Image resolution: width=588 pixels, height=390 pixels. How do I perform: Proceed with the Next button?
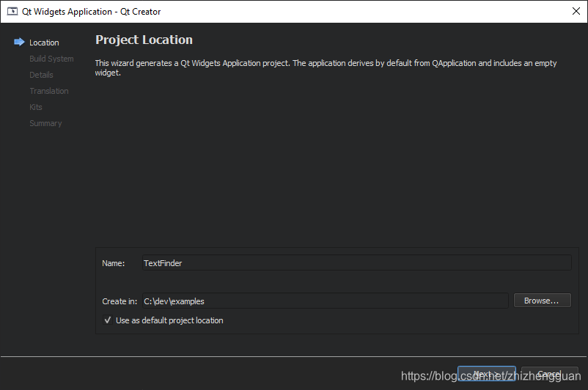pyautogui.click(x=486, y=374)
